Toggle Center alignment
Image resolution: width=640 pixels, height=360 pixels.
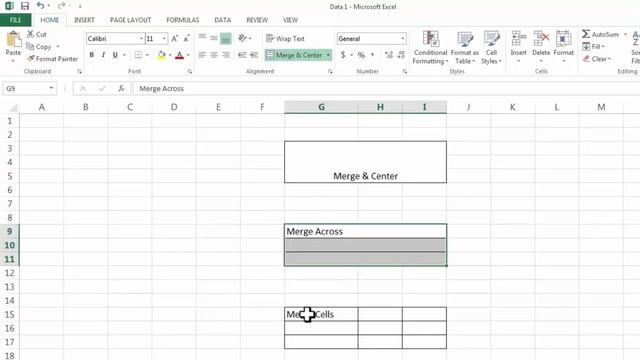(214, 55)
